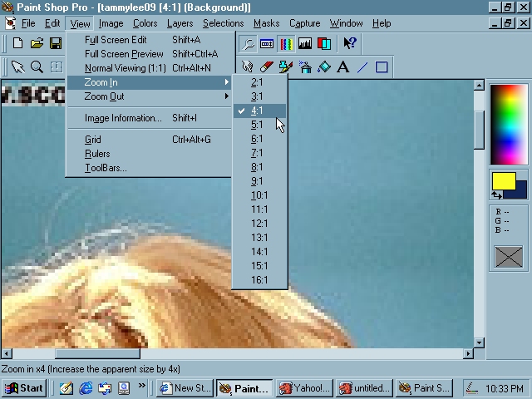Click the Open file folder icon
The image size is (532, 399).
coord(37,43)
